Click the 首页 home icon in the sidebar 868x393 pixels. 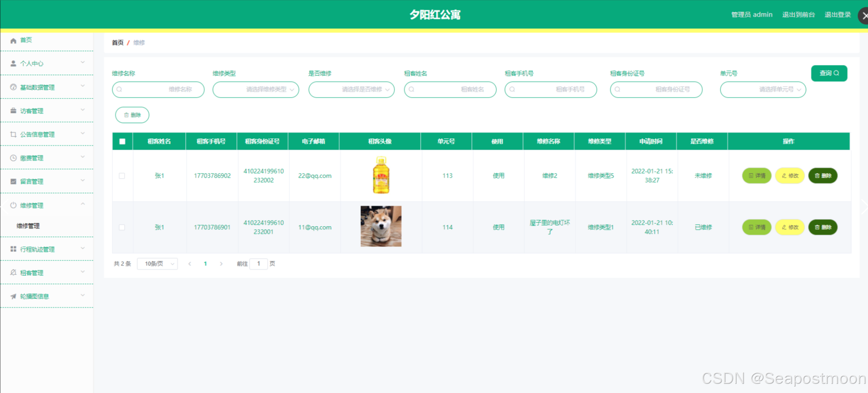14,40
